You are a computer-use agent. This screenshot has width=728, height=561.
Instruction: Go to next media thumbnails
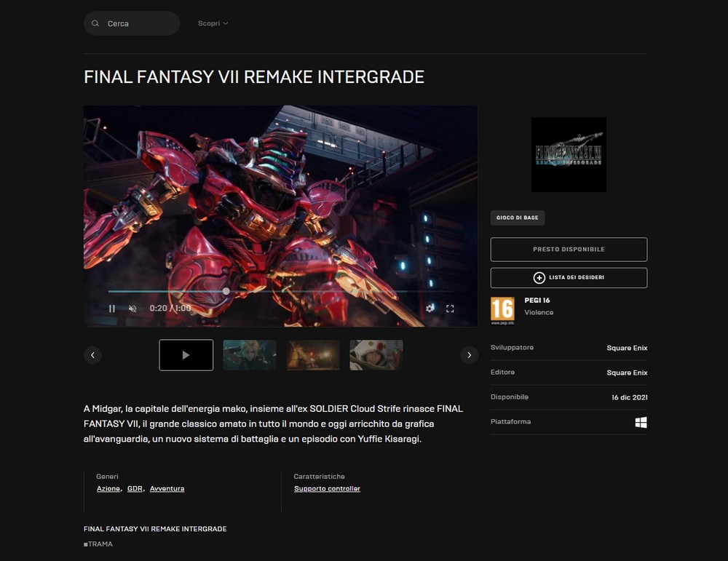pyautogui.click(x=470, y=355)
